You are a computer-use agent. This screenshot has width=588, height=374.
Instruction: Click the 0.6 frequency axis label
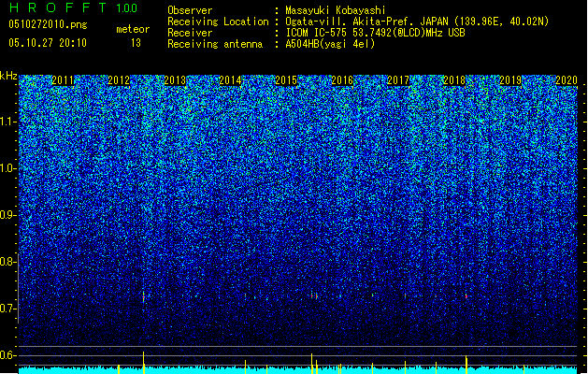pos(8,355)
